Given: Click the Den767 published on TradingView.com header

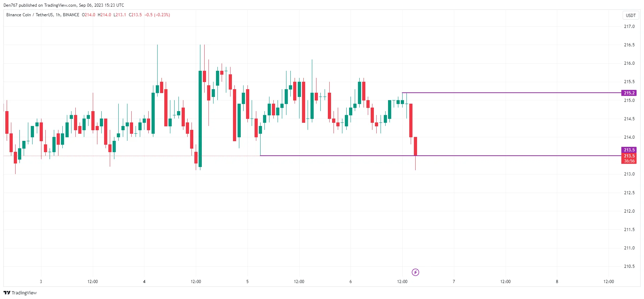Looking at the screenshot, I should (x=64, y=5).
